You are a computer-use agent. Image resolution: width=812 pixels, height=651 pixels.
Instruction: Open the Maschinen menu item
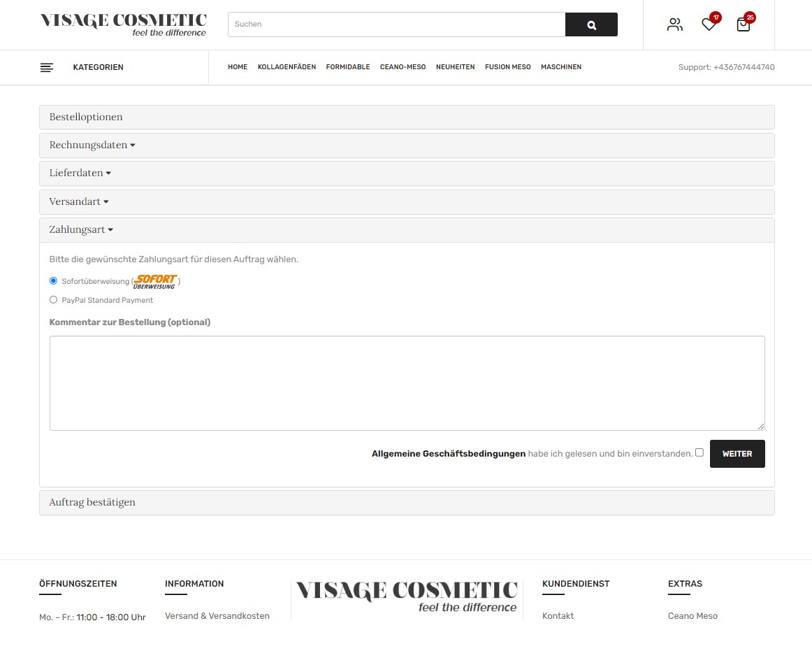560,67
